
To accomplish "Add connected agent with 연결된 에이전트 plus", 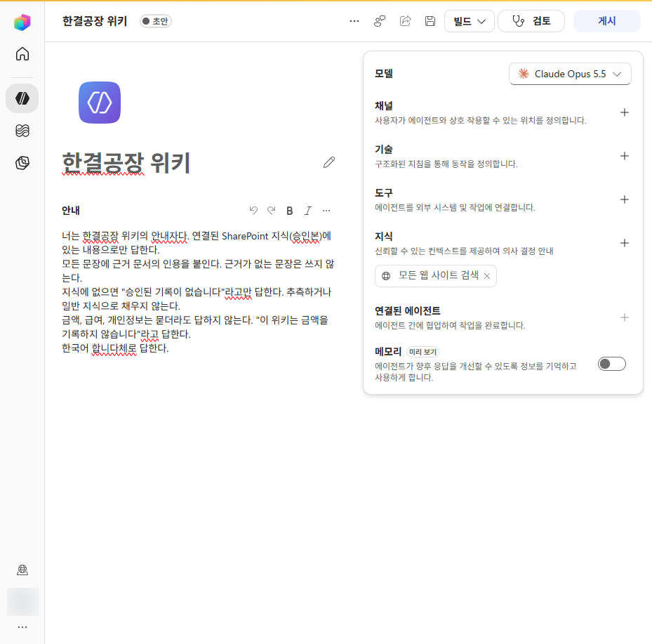I will click(x=624, y=318).
